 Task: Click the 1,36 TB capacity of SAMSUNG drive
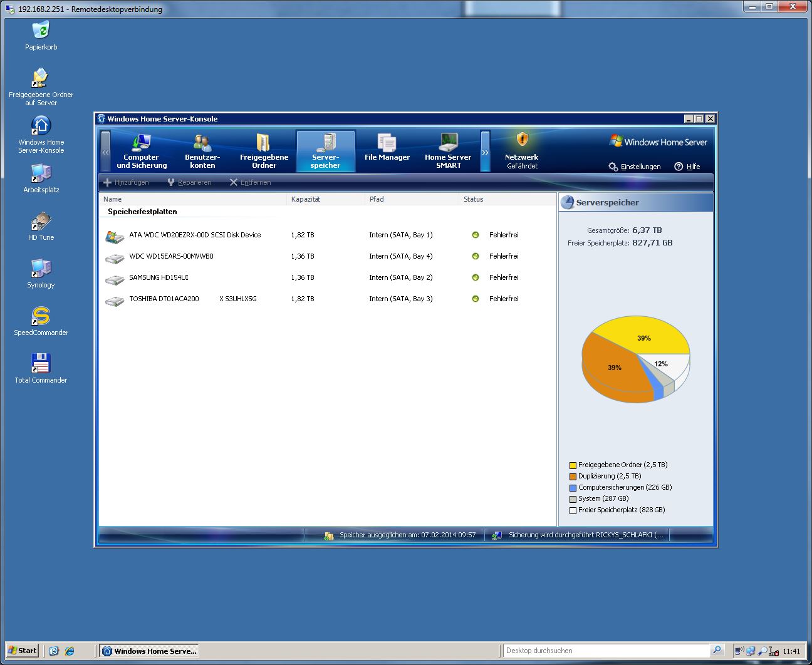point(303,277)
